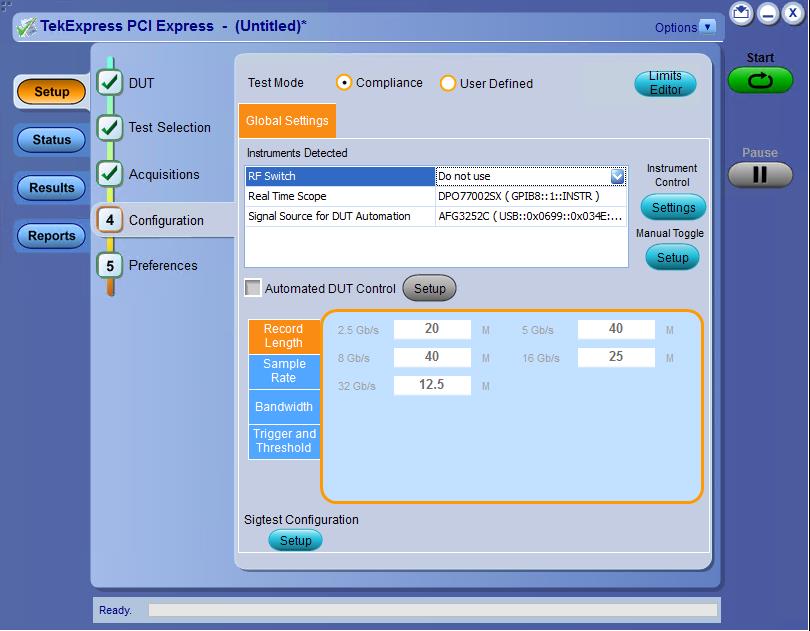Click the Test Selection step checkmark icon
The height and width of the screenshot is (631, 810).
[110, 127]
